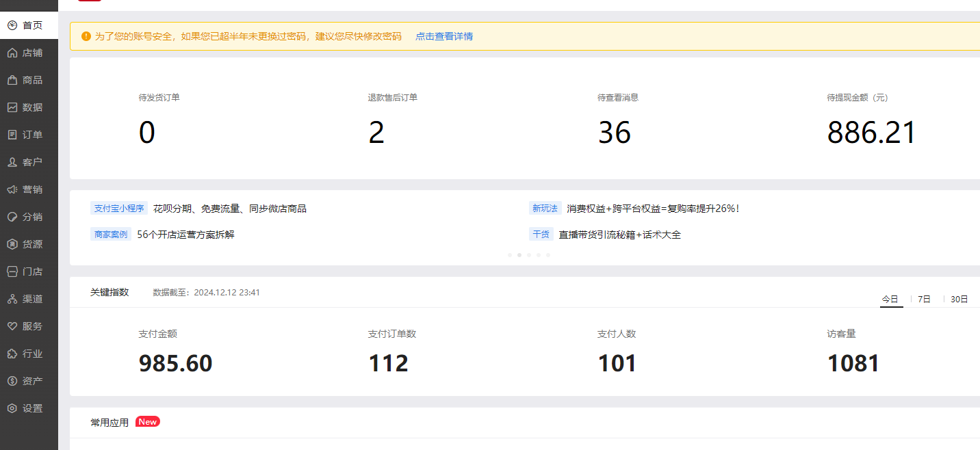
Task: Open the 数据 chart icon in sidebar
Action: click(12, 107)
